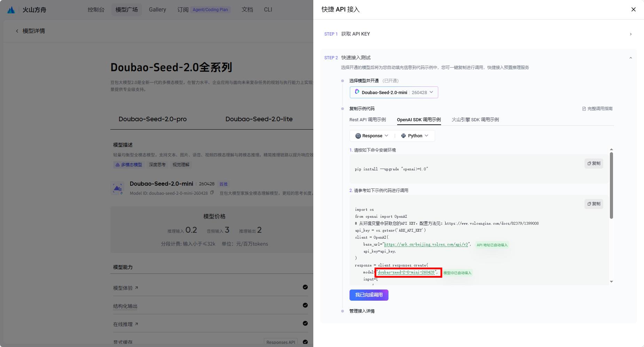This screenshot has height=347, width=644.
Task: Click the 'API 地址已自动填入' hint label
Action: [492, 245]
